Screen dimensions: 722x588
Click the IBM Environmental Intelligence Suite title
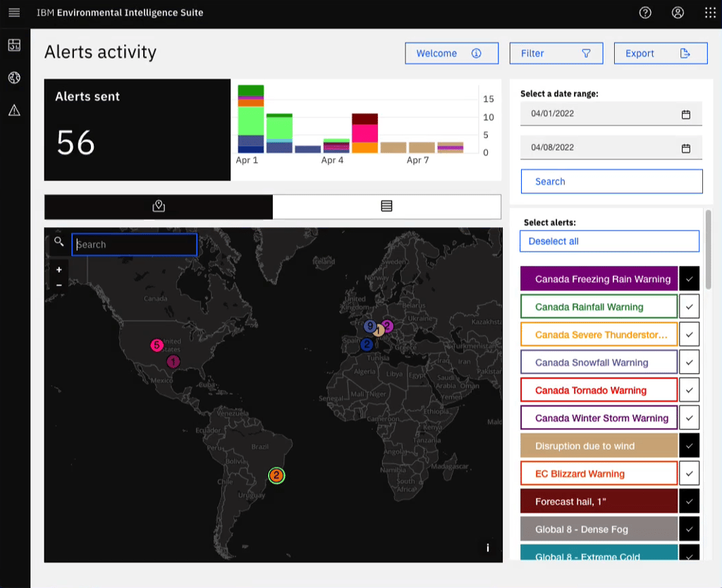click(120, 13)
